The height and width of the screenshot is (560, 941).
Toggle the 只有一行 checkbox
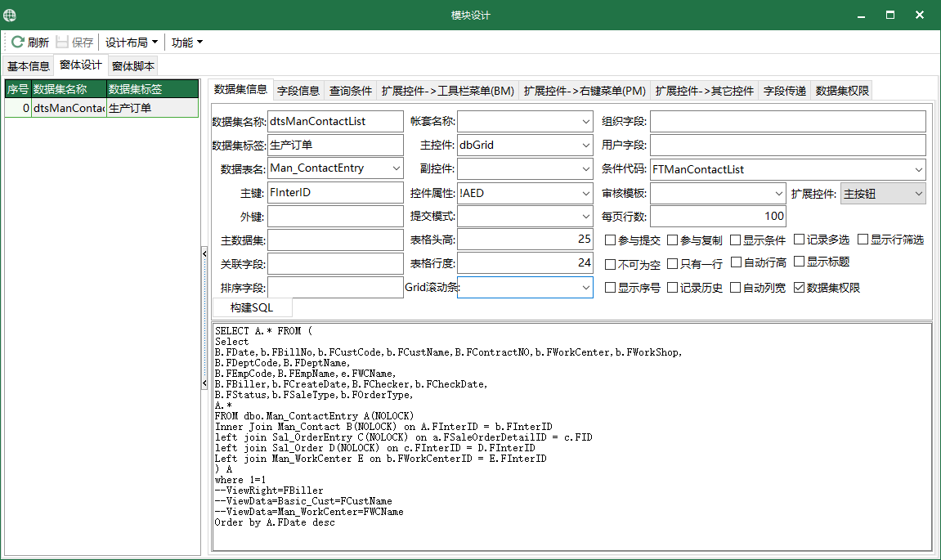pyautogui.click(x=673, y=264)
